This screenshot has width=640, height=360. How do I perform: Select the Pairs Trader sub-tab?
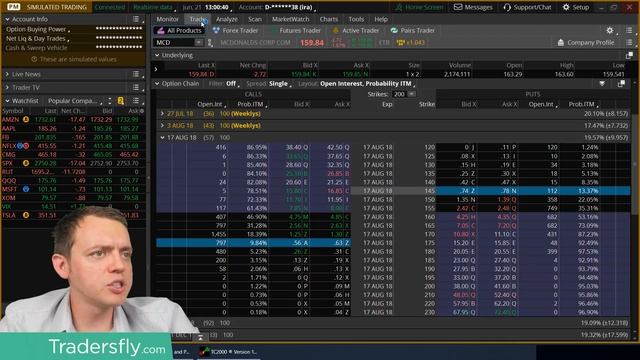click(413, 31)
